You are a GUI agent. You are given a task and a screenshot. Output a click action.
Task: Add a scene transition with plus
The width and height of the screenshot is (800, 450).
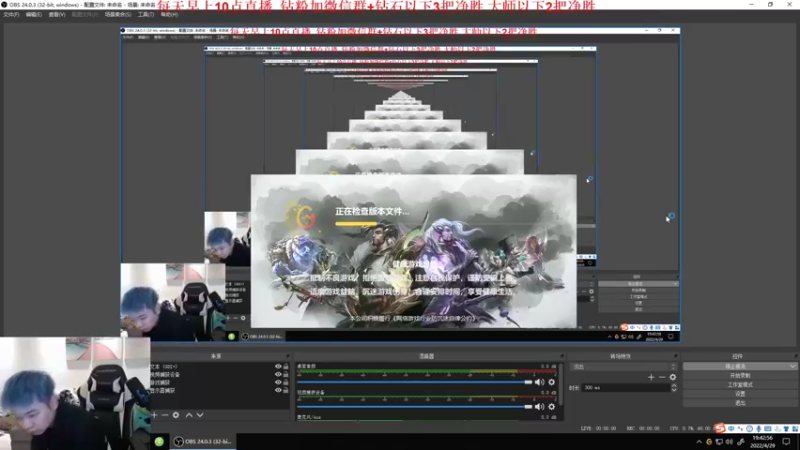[651, 377]
